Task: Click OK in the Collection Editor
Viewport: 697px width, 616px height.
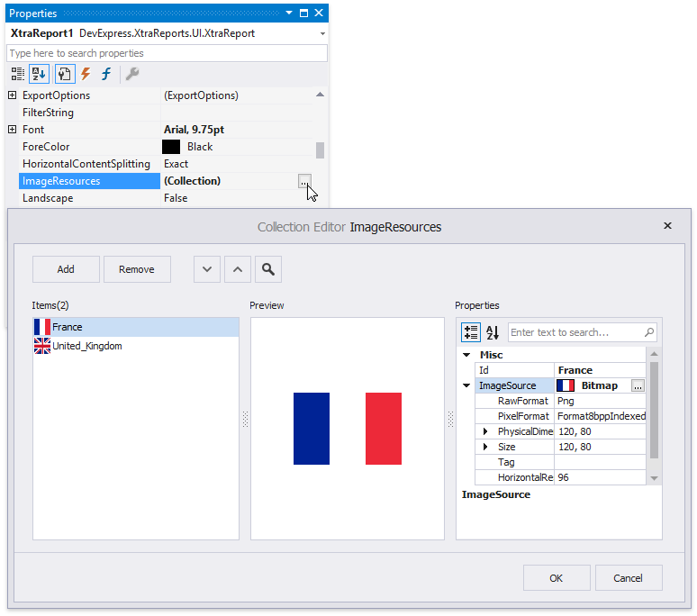Action: 557,578
